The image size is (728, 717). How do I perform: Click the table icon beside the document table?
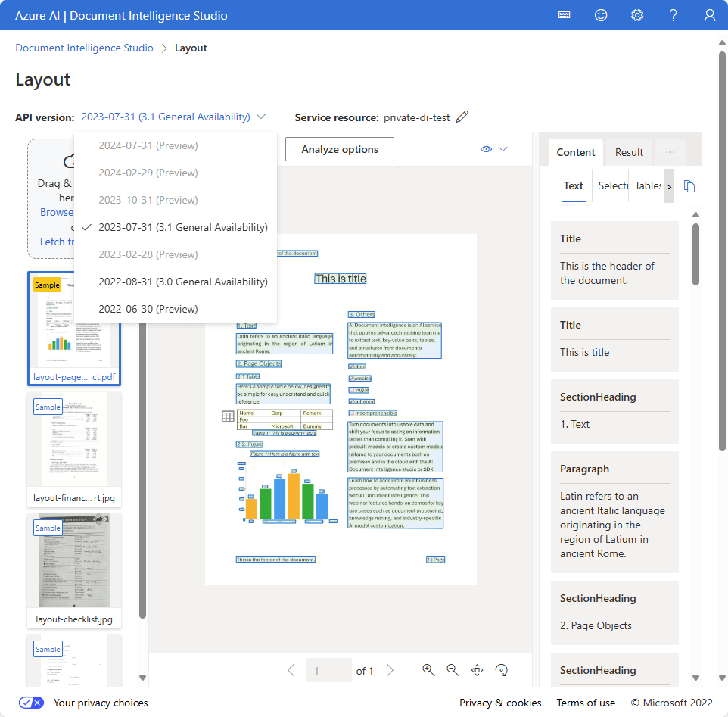228,416
